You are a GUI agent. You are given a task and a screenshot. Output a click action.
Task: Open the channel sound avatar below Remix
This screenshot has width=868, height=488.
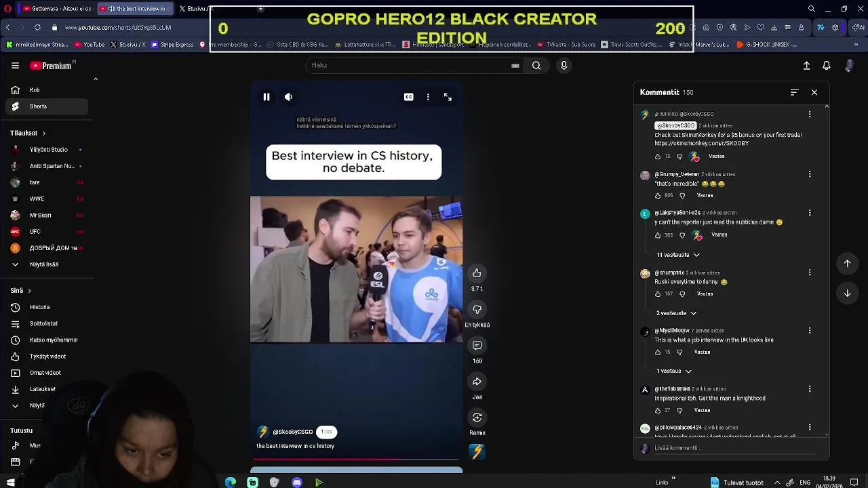(477, 451)
